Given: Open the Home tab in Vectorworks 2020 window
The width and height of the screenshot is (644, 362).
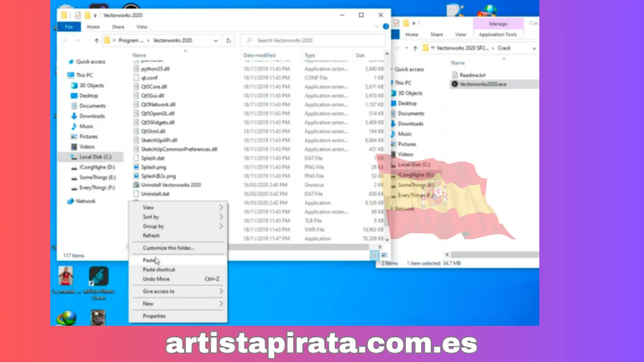Looking at the screenshot, I should click(x=93, y=27).
